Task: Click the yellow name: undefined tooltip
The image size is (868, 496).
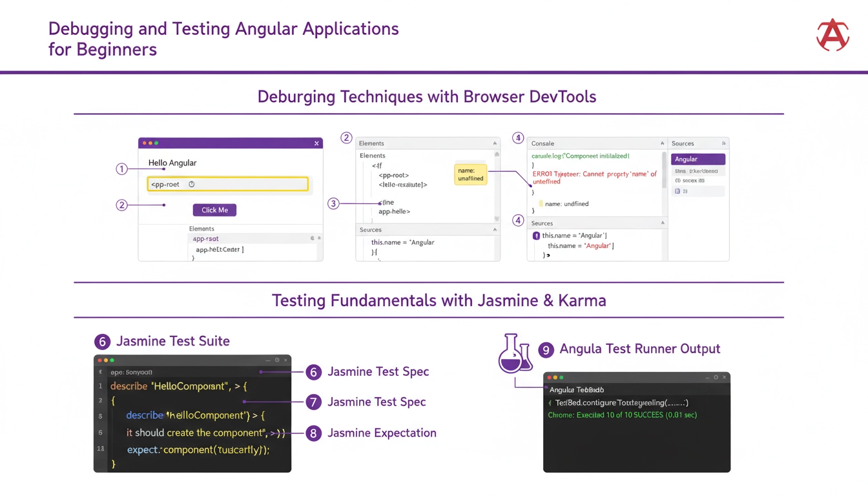Action: pyautogui.click(x=471, y=174)
